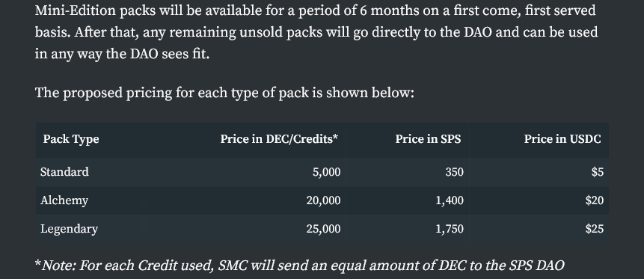Click the italic *Note about Credits text

click(x=300, y=266)
